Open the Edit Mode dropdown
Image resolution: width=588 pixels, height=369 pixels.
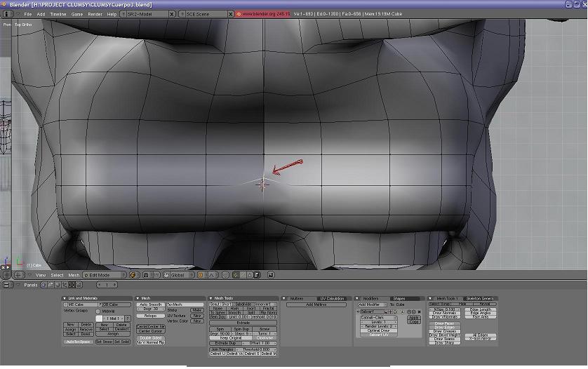[105, 275]
